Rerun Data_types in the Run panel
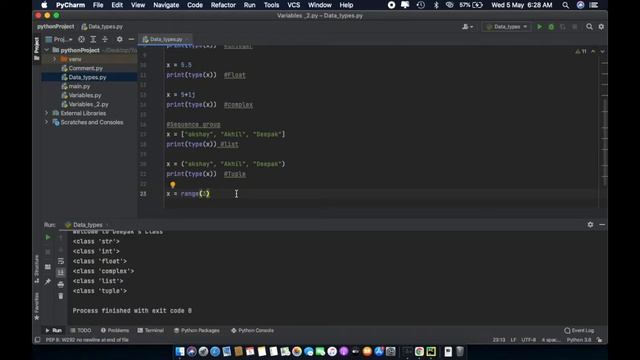640x360 pixels. tap(48, 237)
